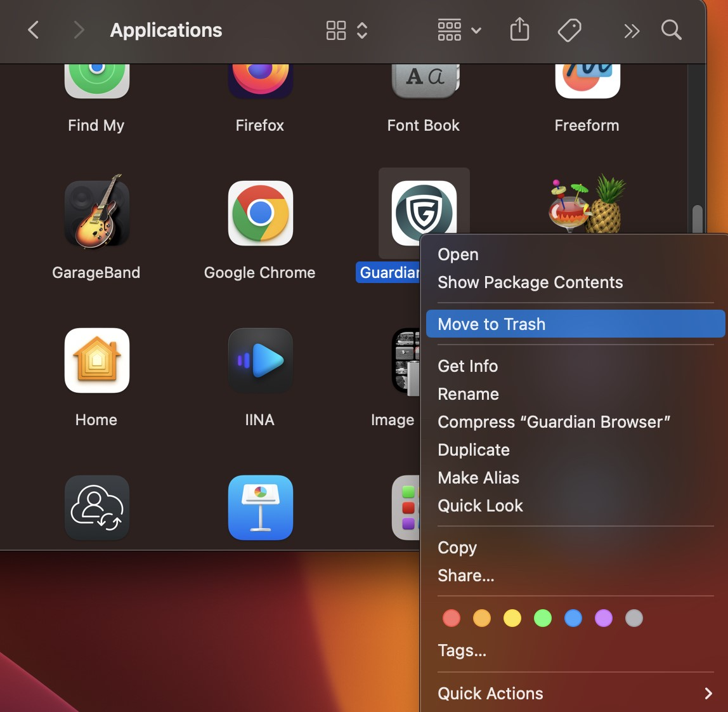728x712 pixels.
Task: Compress "Guardian Browser" via context menu
Action: 575,421
